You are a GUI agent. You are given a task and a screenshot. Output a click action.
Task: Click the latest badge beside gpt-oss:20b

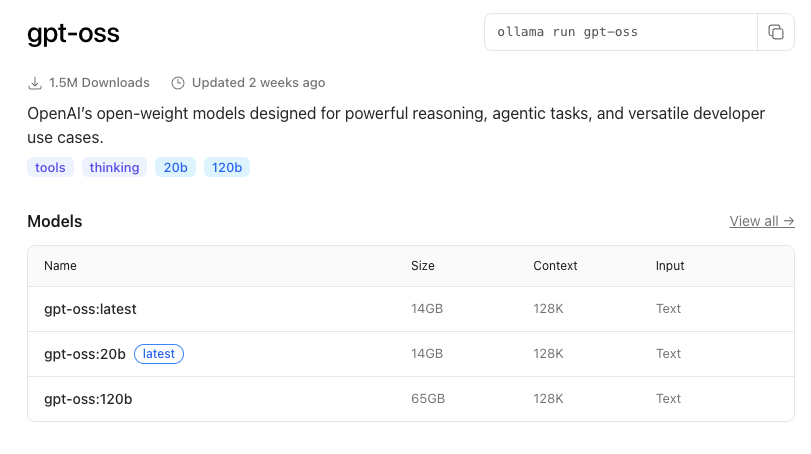[159, 354]
